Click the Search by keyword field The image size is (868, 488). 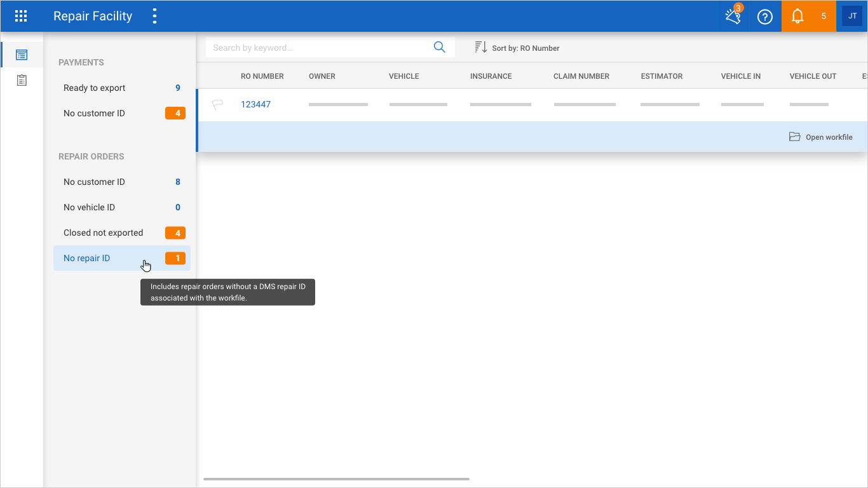[x=318, y=48]
